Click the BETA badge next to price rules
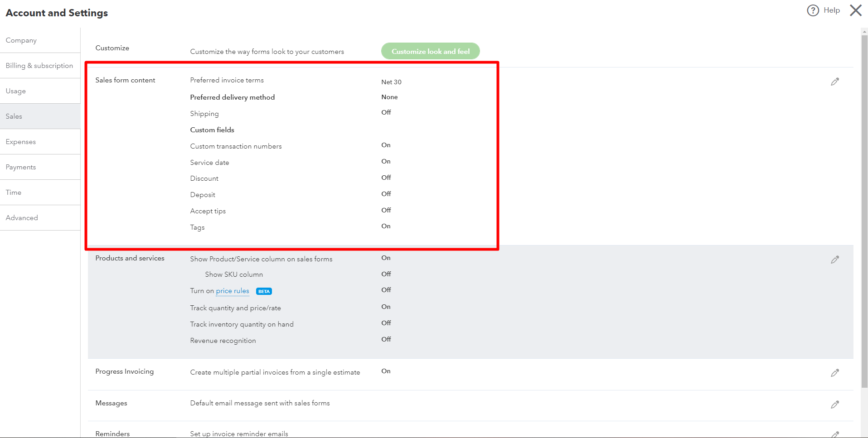 pyautogui.click(x=264, y=291)
